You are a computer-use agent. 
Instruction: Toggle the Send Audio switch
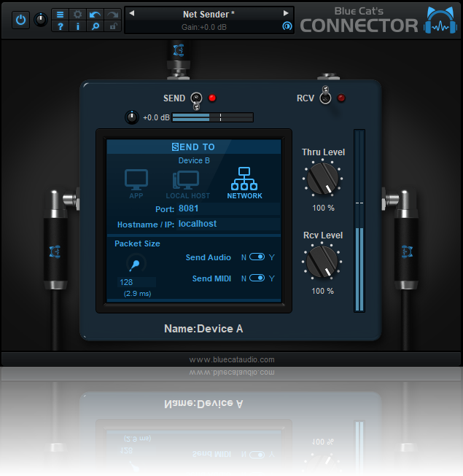pyautogui.click(x=257, y=257)
